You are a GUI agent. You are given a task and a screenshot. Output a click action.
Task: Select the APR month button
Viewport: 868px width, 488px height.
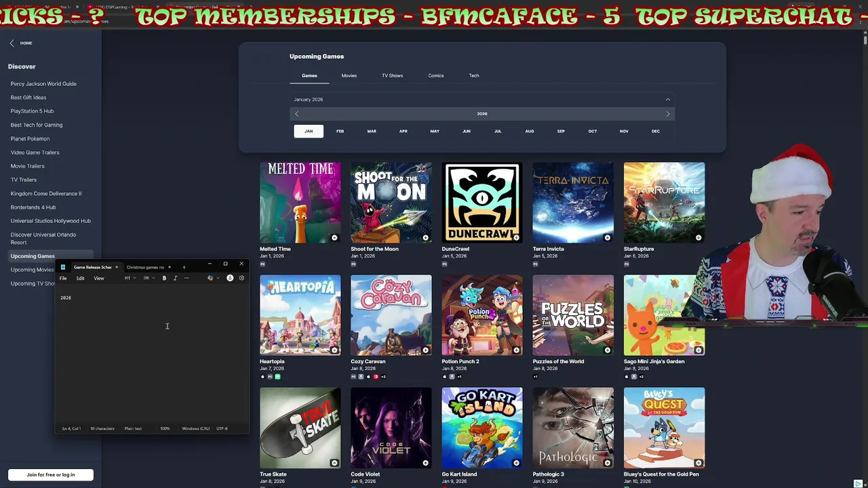[403, 131]
